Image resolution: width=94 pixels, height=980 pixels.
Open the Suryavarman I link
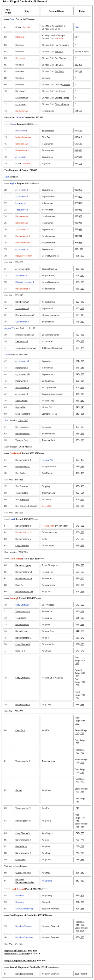(22, 275)
